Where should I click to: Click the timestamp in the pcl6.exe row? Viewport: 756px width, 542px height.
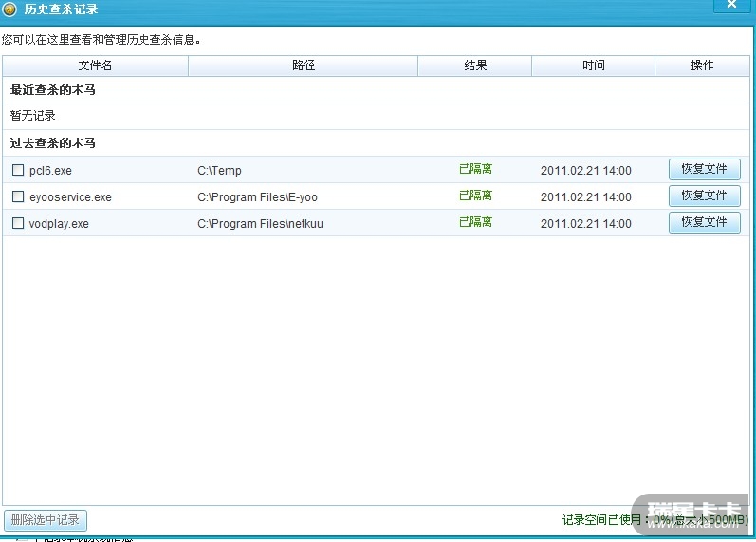586,170
